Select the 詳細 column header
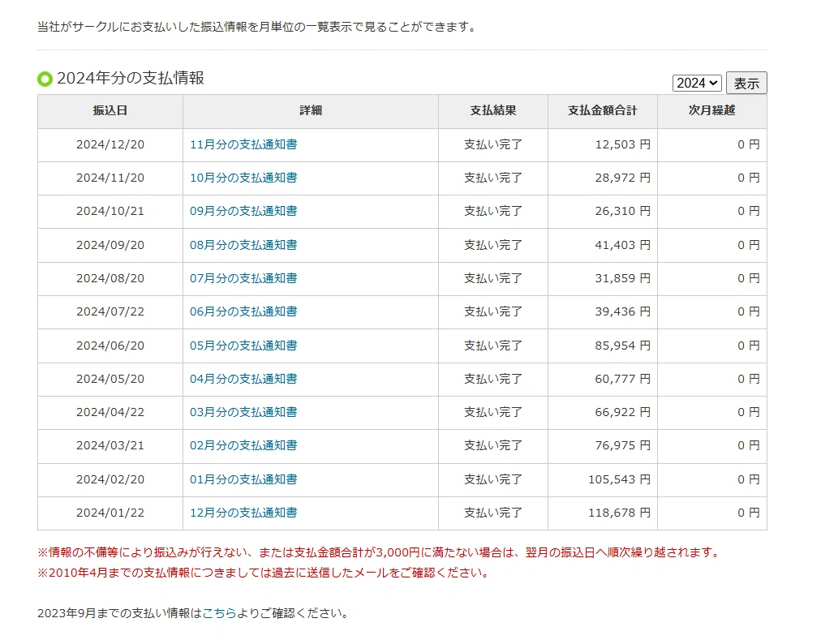 pyautogui.click(x=311, y=110)
